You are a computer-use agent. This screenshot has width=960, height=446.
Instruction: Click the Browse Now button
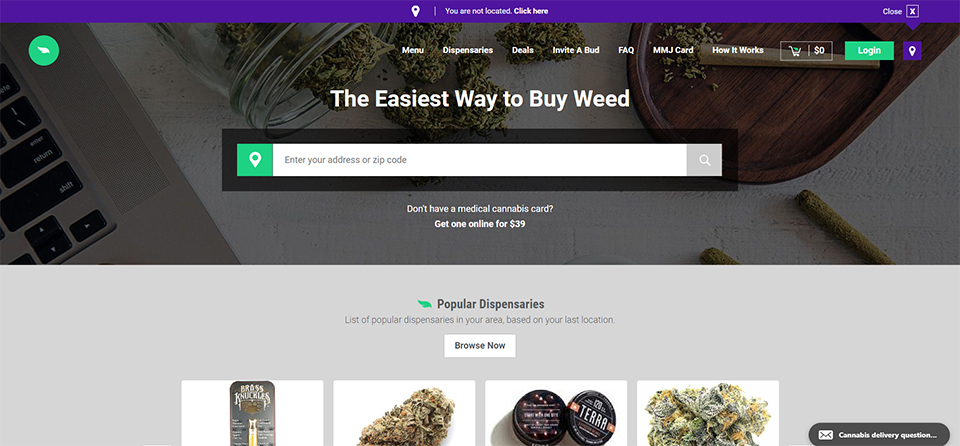(x=480, y=346)
